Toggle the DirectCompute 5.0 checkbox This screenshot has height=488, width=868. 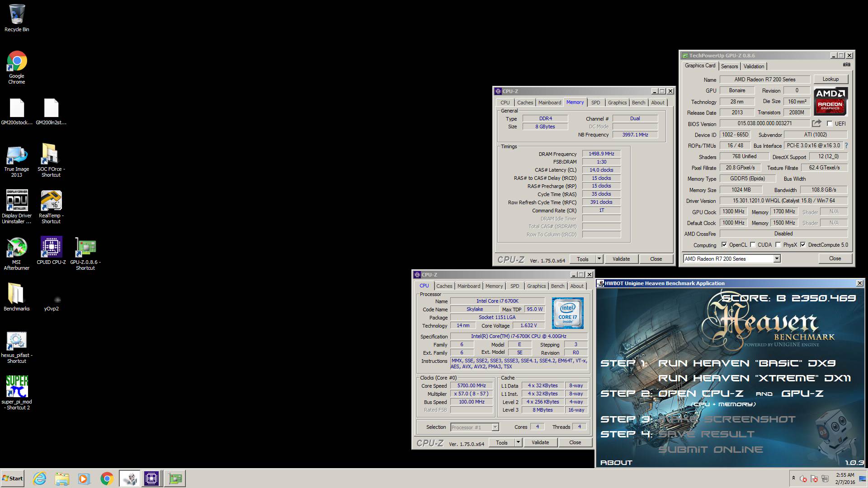coord(803,244)
